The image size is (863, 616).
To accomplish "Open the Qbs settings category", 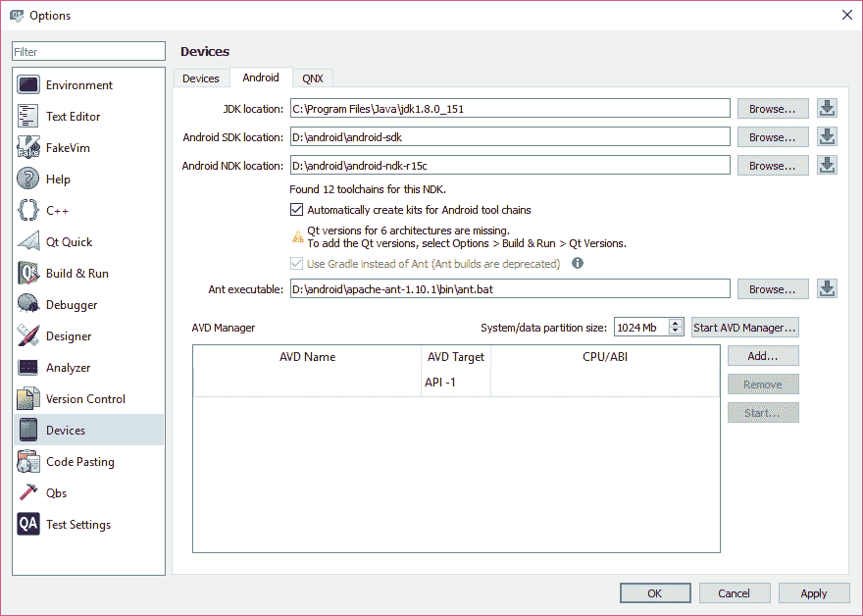I will [x=56, y=493].
